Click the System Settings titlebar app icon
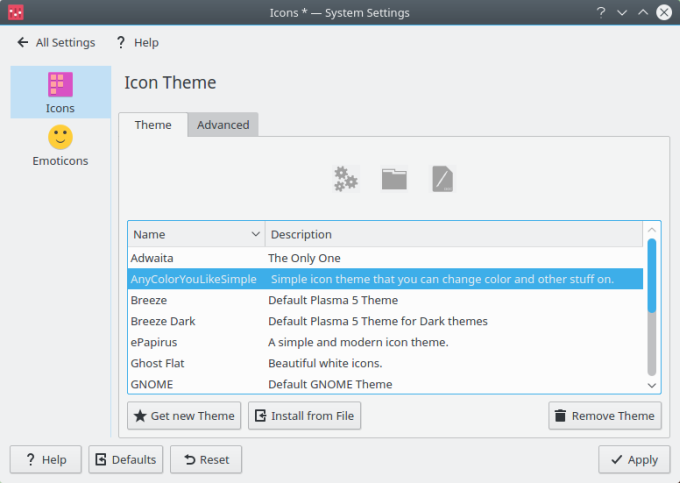680x483 pixels. 15,13
